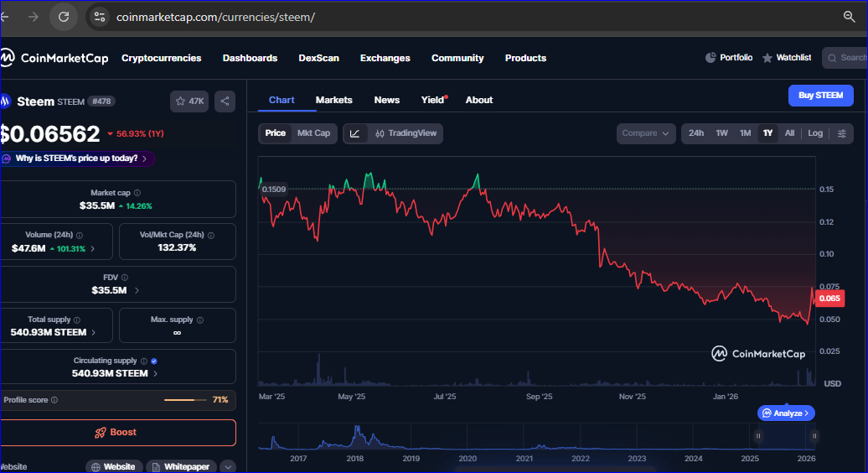Click Vol/Mkt Cap (24h) info icon
The height and width of the screenshot is (473, 868).
[211, 236]
